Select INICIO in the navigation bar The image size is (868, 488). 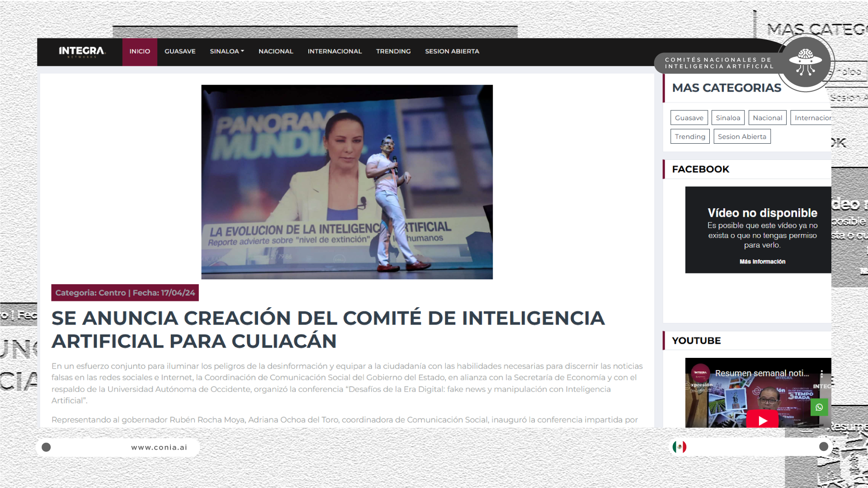click(139, 52)
